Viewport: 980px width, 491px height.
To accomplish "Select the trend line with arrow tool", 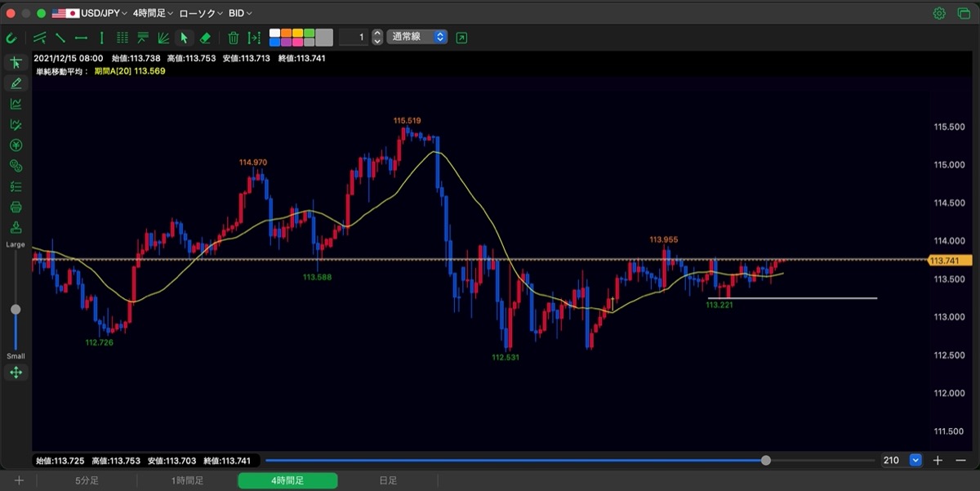I will [39, 38].
